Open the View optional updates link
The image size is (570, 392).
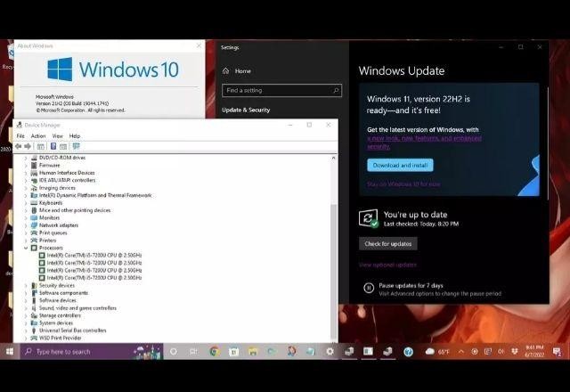click(x=387, y=265)
